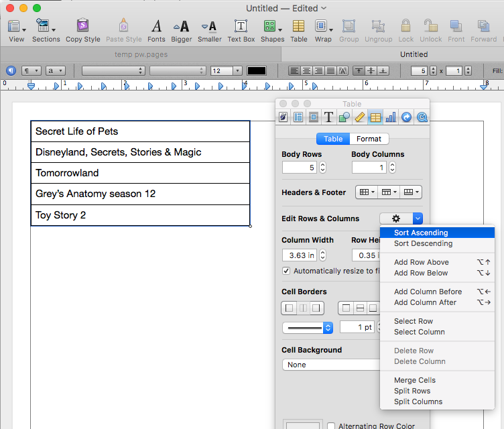This screenshot has width=504, height=429.
Task: Choose Select Column from menu
Action: pos(437,332)
